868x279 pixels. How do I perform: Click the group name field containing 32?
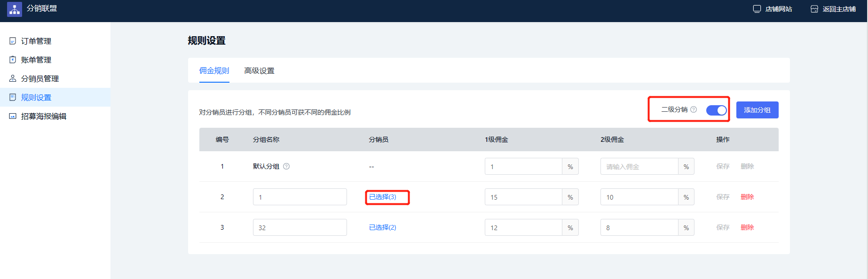click(x=300, y=227)
